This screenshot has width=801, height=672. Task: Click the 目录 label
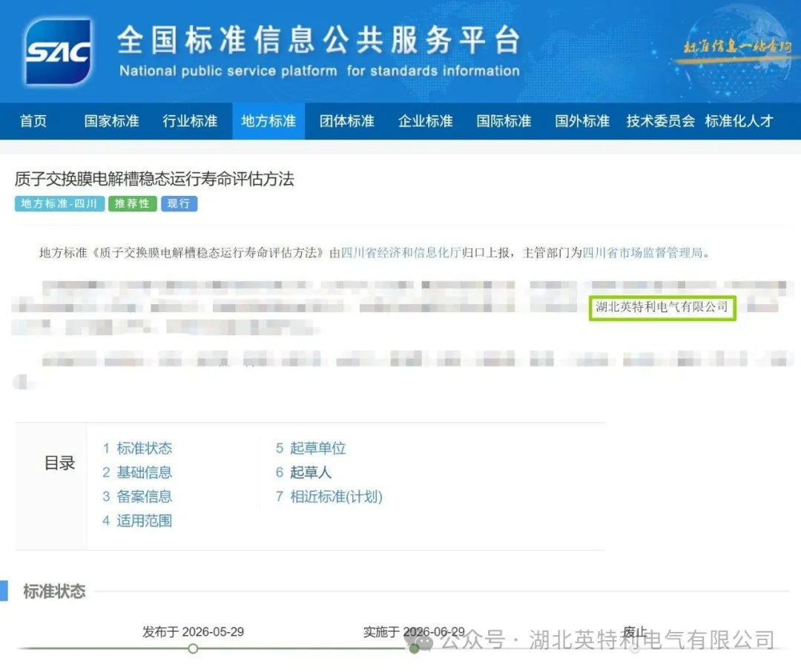click(x=60, y=463)
